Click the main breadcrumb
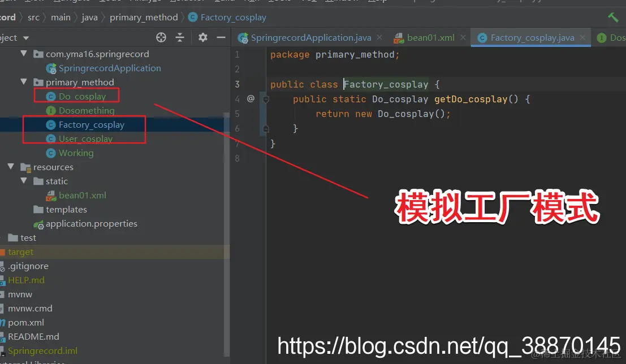The image size is (626, 364). click(61, 18)
